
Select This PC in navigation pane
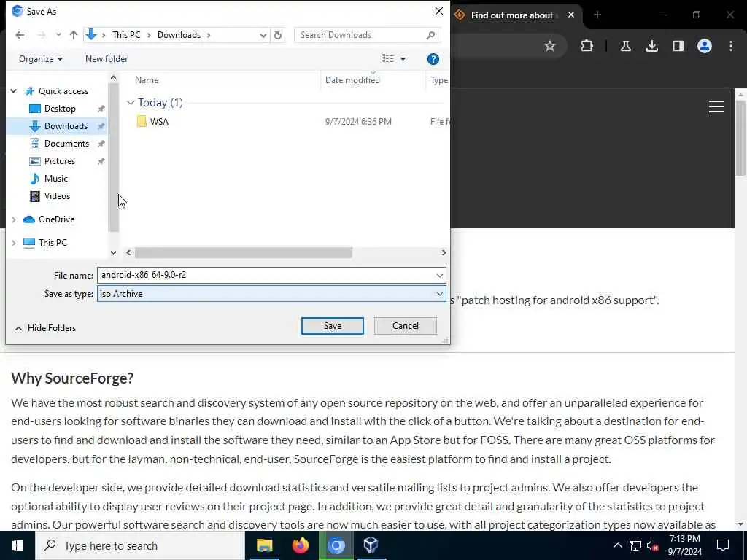[53, 242]
